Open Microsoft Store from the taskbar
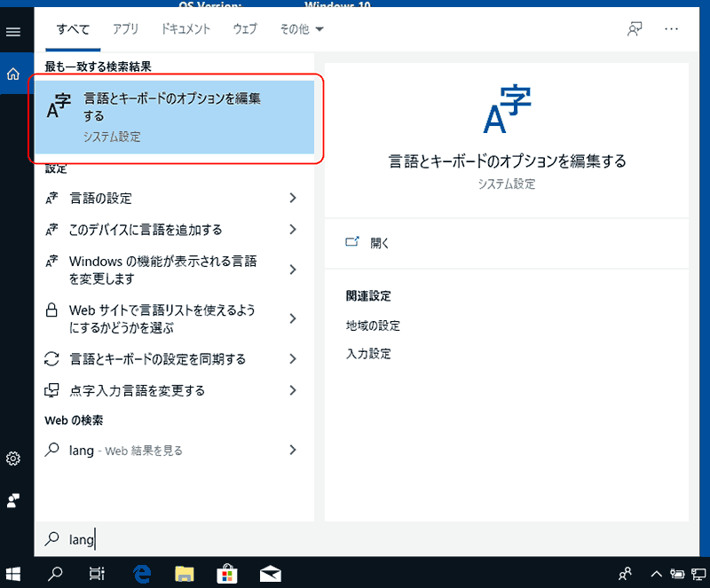 click(227, 574)
